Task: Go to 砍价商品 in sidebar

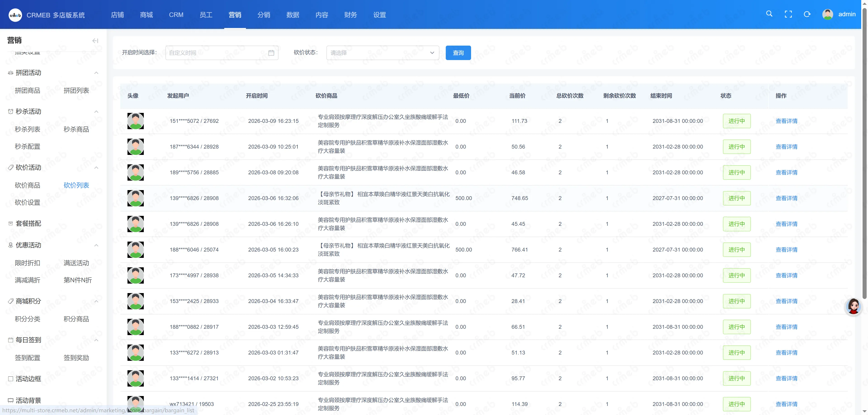Action: pyautogui.click(x=27, y=185)
